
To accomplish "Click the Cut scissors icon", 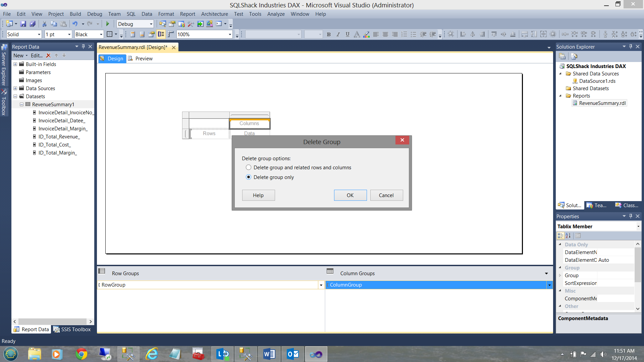I will point(44,24).
